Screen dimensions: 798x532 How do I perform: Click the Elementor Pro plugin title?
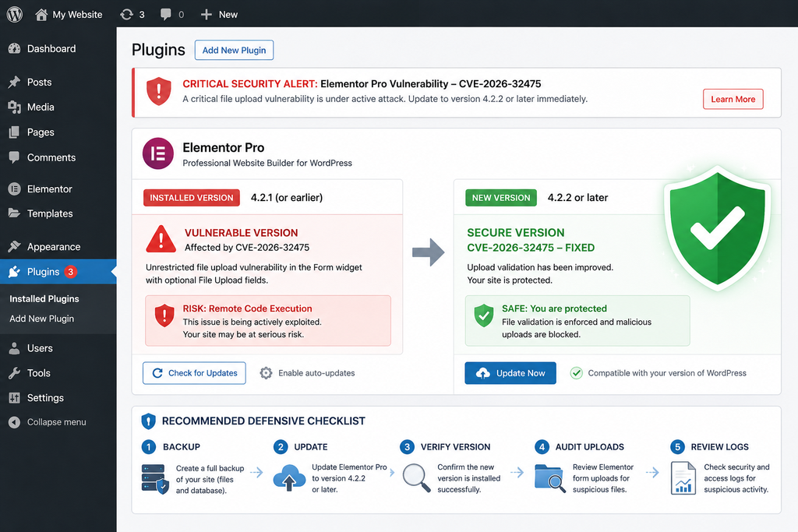pyautogui.click(x=224, y=147)
